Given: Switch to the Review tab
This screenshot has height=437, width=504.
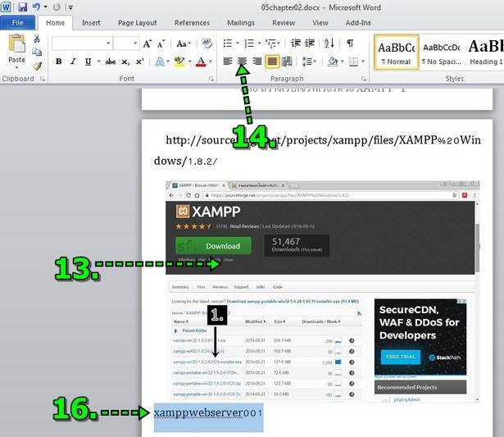Looking at the screenshot, I should click(x=284, y=23).
